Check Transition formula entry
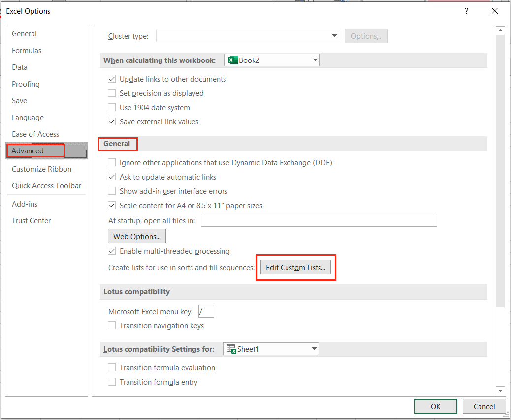 [x=112, y=382]
